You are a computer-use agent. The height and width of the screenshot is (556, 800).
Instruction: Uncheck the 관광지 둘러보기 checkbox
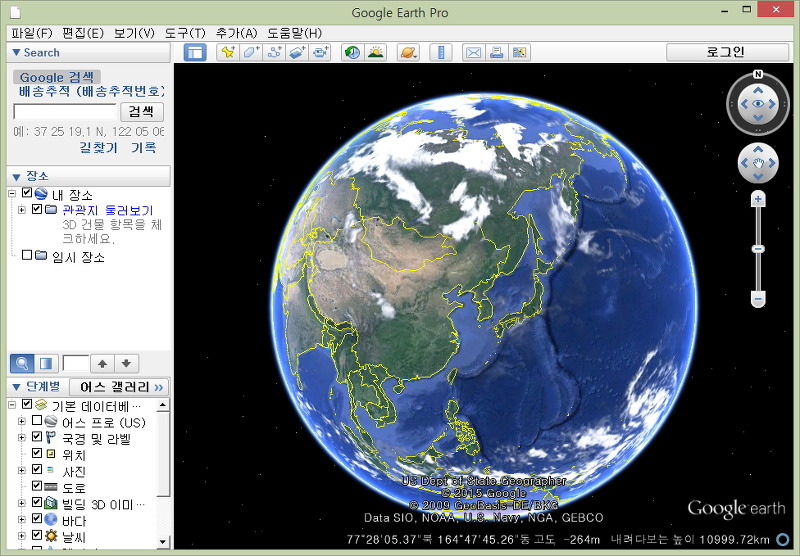(x=37, y=209)
